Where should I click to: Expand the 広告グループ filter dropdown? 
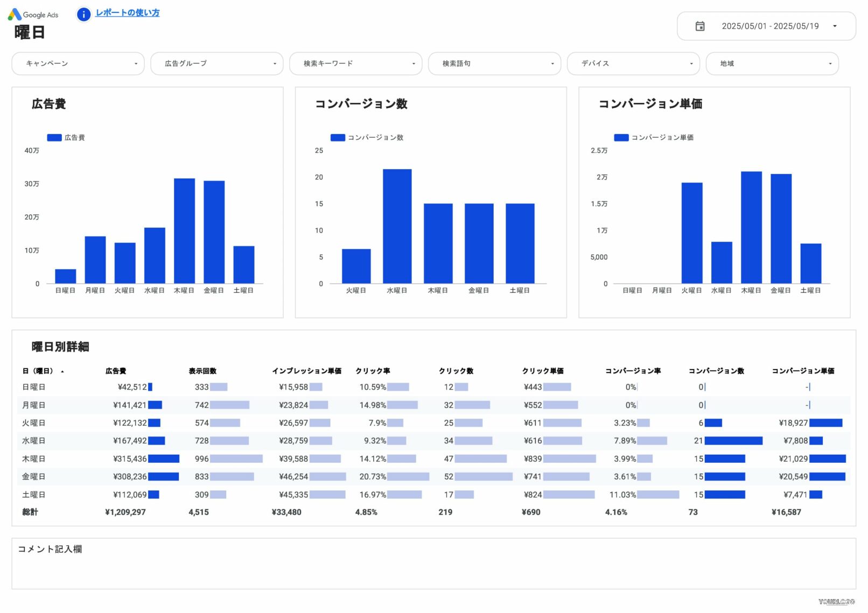[x=216, y=64]
